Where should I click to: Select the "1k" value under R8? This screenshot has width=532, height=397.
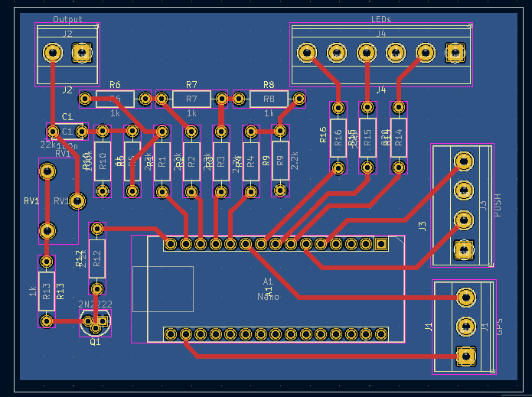pyautogui.click(x=269, y=113)
